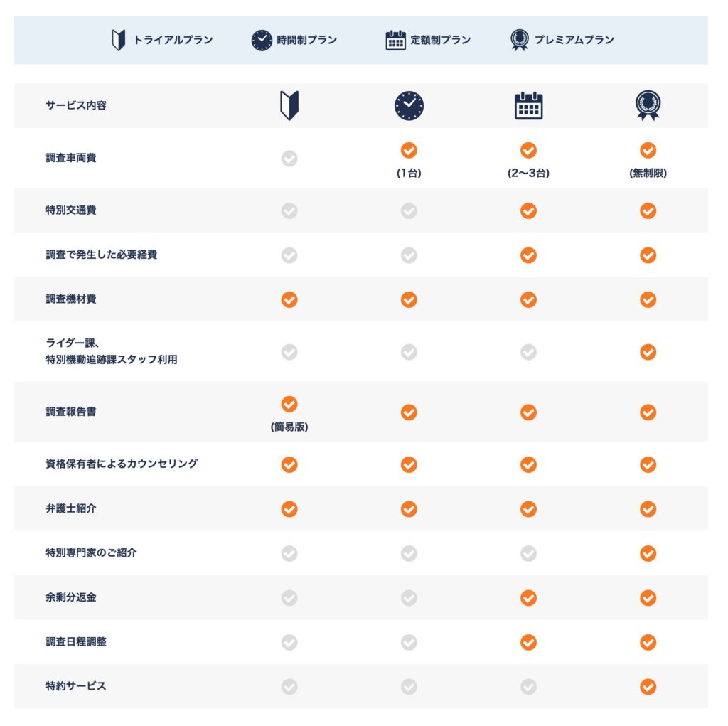Image resolution: width=728 pixels, height=726 pixels.
Task: Click the large clock icon in the table header row
Action: 409,106
